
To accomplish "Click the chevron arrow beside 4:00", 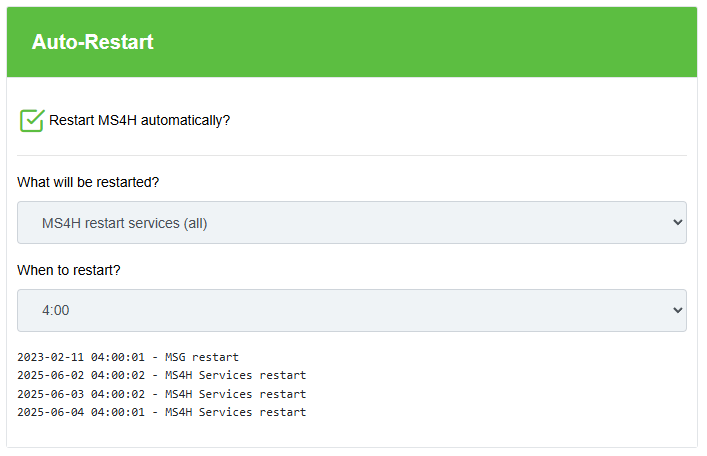I will (676, 311).
